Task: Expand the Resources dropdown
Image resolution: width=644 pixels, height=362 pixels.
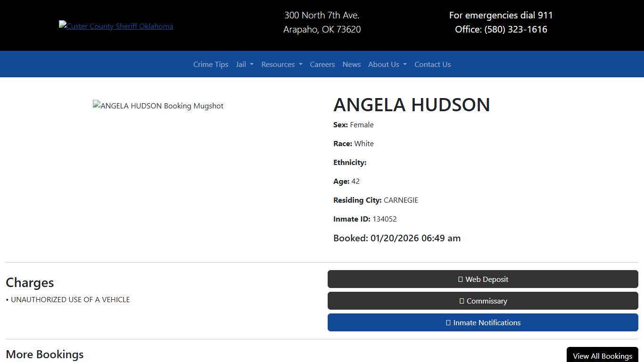Action: [281, 64]
